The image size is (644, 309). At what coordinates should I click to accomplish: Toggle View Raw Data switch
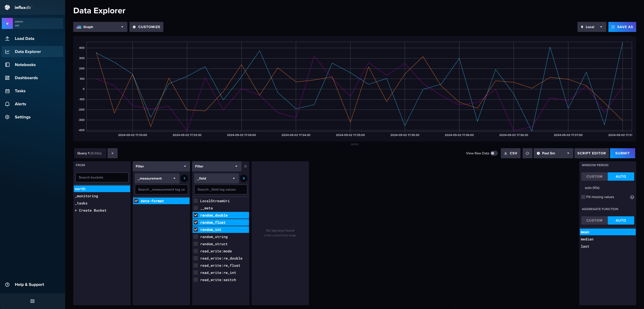tap(494, 153)
